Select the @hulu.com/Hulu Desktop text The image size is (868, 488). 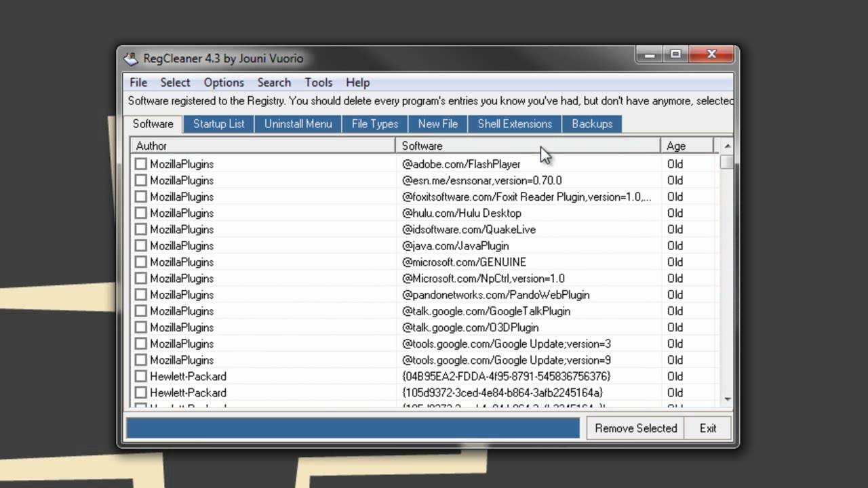coord(462,213)
